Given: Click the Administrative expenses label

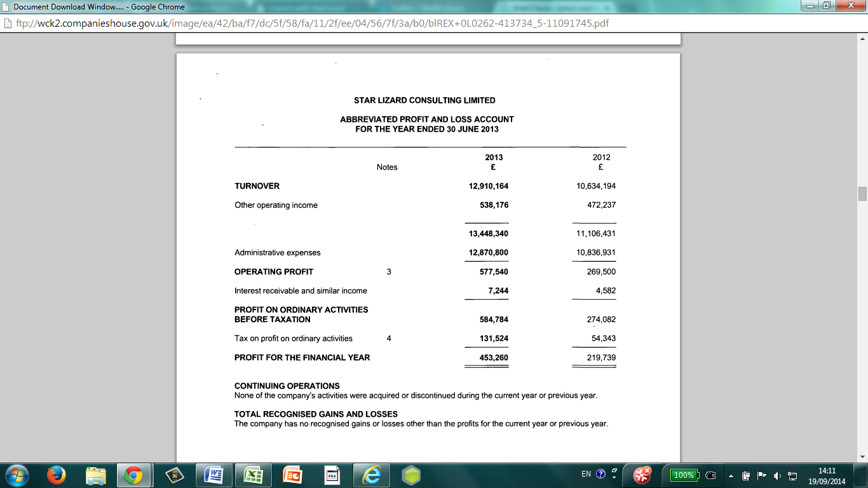Looking at the screenshot, I should point(278,253).
